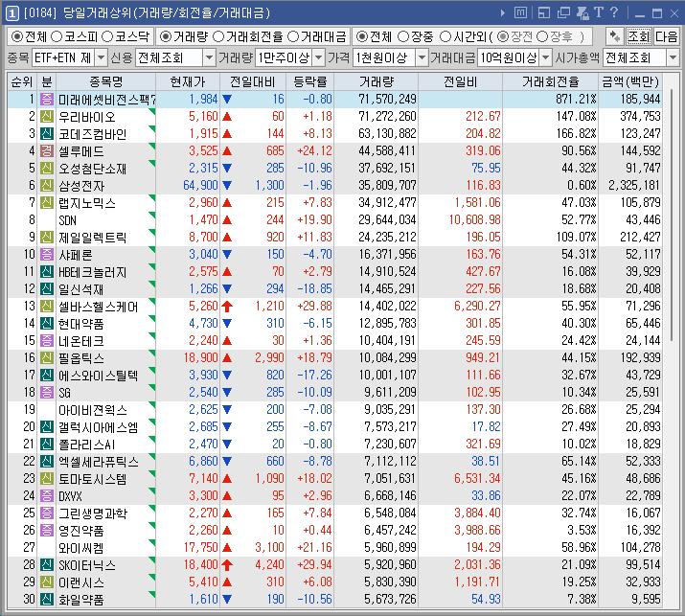Click the 증 badge on 영진약품 row
The width and height of the screenshot is (685, 616).
(47, 531)
